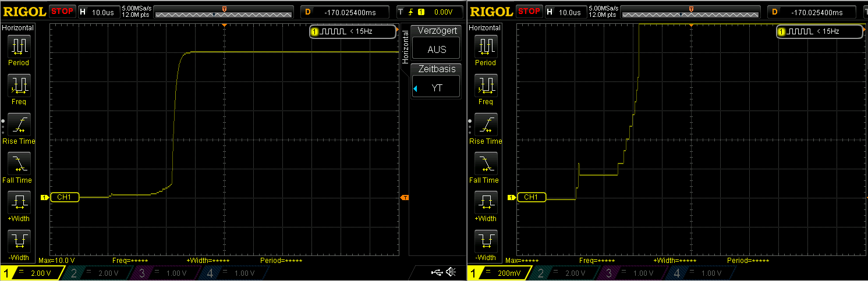The image size is (868, 281).
Task: Select -Width measurement icon on right scope
Action: tap(485, 241)
